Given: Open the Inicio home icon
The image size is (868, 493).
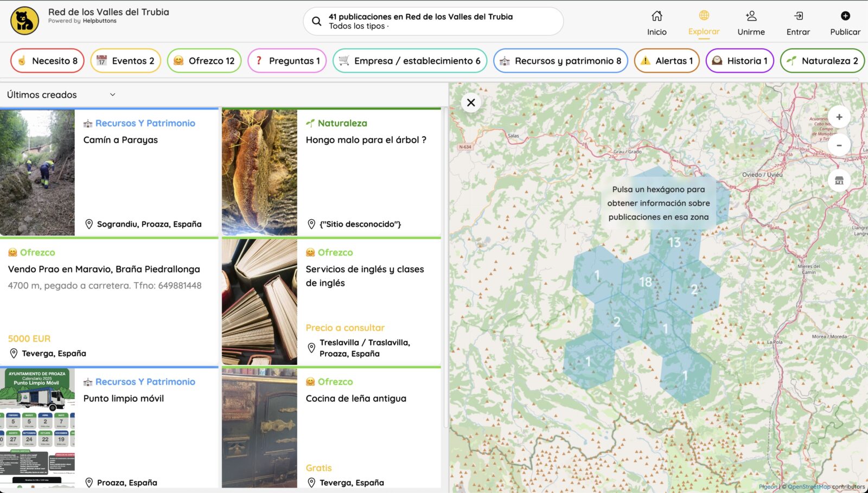Looking at the screenshot, I should click(656, 16).
